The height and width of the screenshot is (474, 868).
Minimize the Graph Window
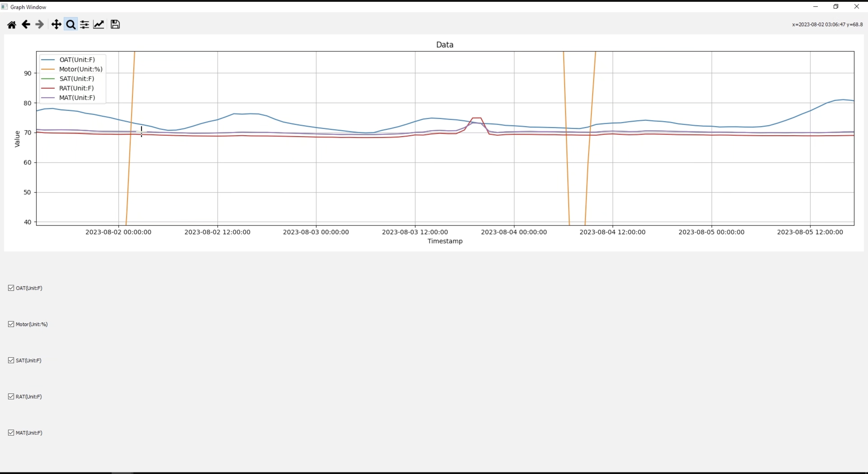[816, 6]
